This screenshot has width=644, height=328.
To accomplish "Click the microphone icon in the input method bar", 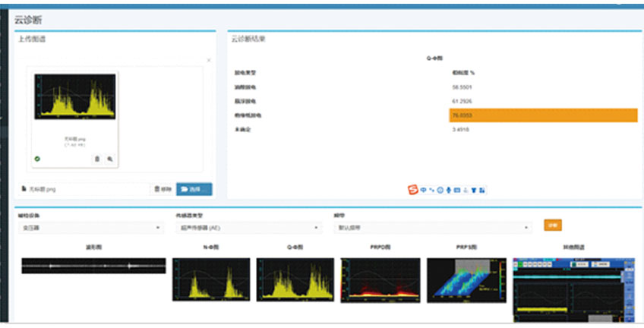I will [448, 190].
